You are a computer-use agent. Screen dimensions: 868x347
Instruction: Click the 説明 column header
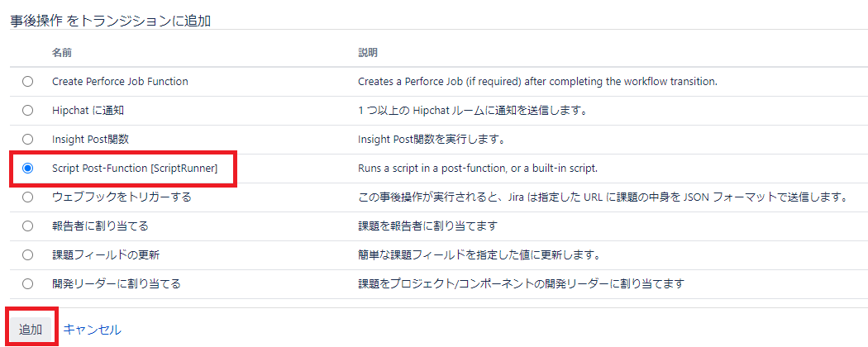[x=368, y=53]
